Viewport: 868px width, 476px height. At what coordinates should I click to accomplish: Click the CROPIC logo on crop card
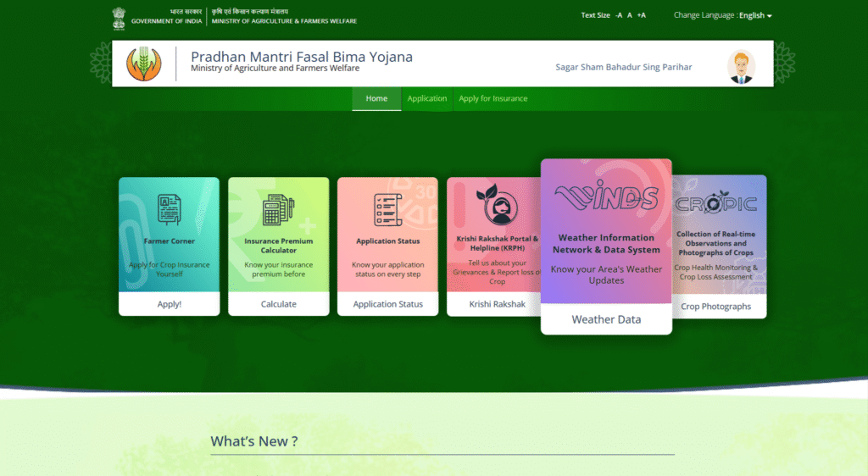coord(716,204)
